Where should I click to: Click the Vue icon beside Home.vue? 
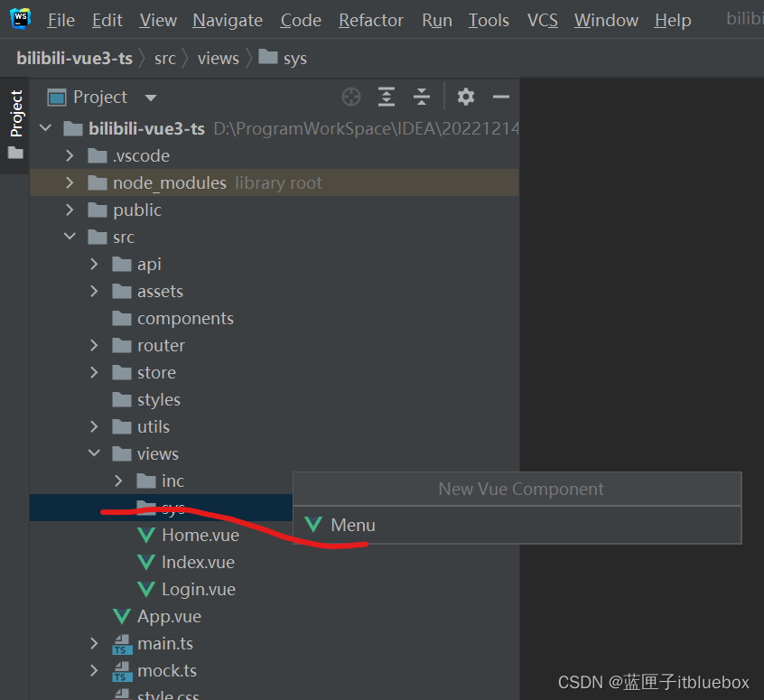pos(146,536)
